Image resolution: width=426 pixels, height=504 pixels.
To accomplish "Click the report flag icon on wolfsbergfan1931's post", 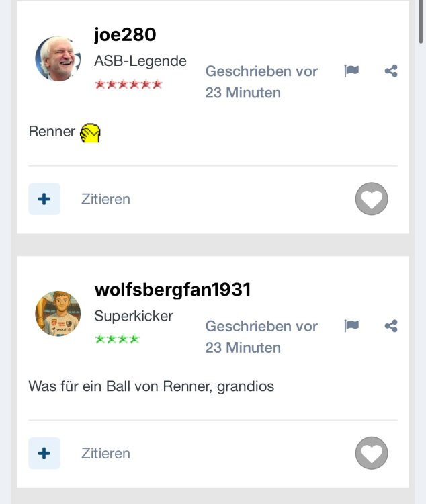I will tap(351, 326).
